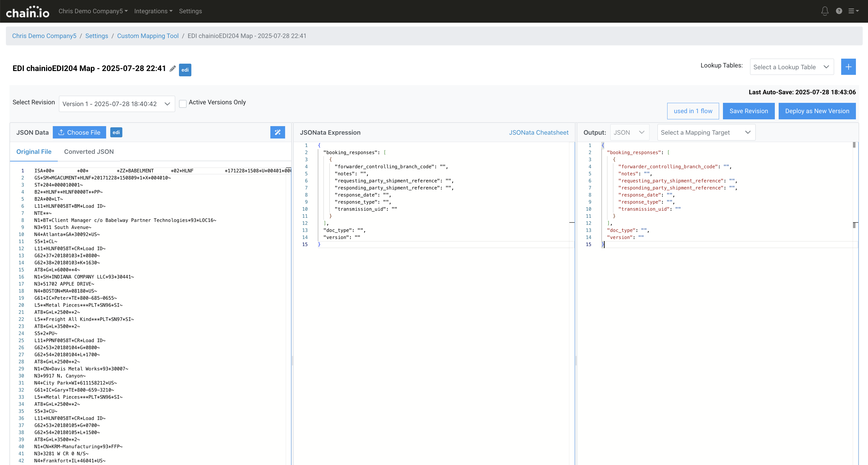Image resolution: width=868 pixels, height=465 pixels.
Task: Open the Select a Mapping Target dropdown
Action: (x=706, y=132)
